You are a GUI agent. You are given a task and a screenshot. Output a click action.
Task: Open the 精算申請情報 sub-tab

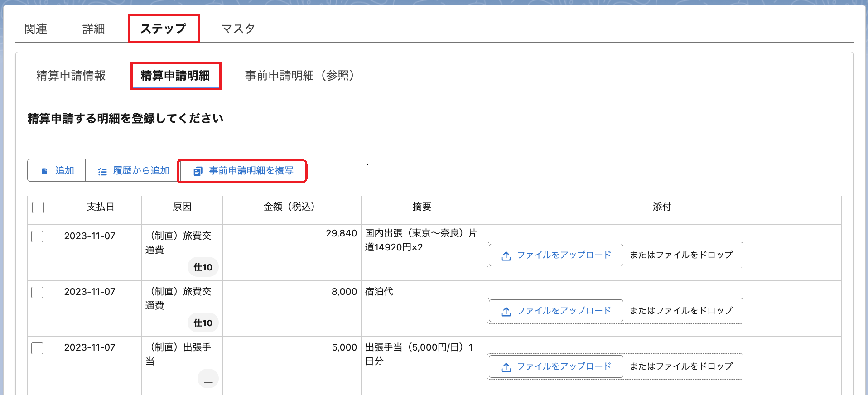(71, 75)
